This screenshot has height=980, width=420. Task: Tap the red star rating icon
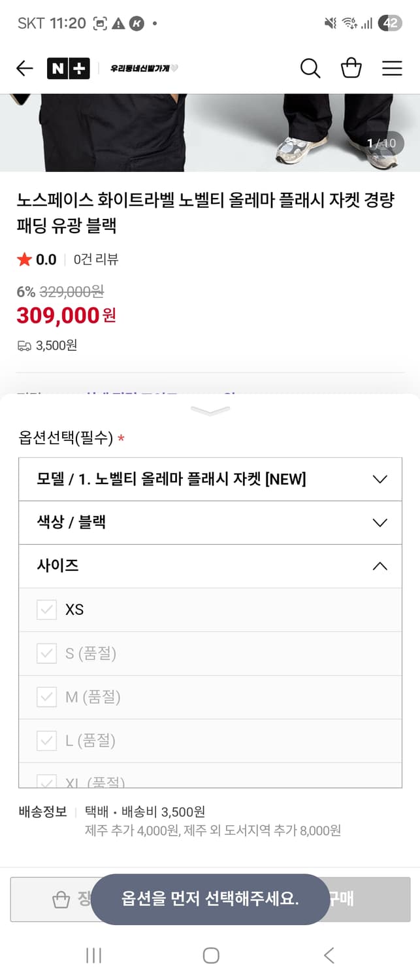point(23,259)
